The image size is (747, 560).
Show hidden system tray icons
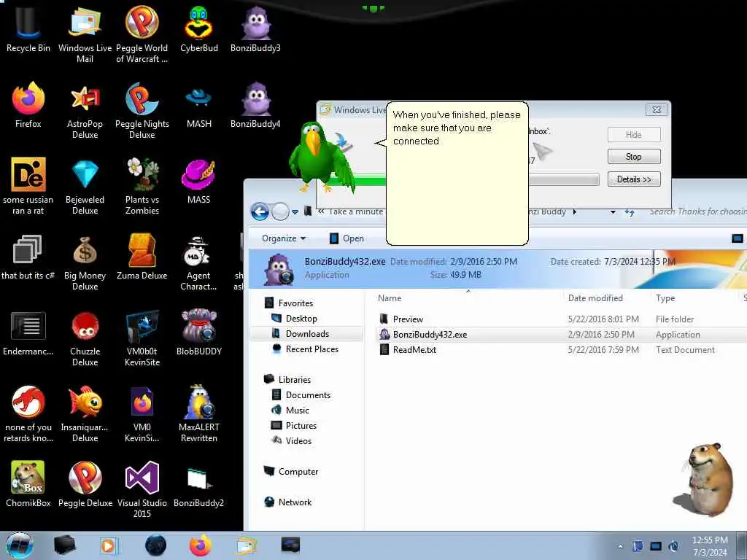(620, 546)
